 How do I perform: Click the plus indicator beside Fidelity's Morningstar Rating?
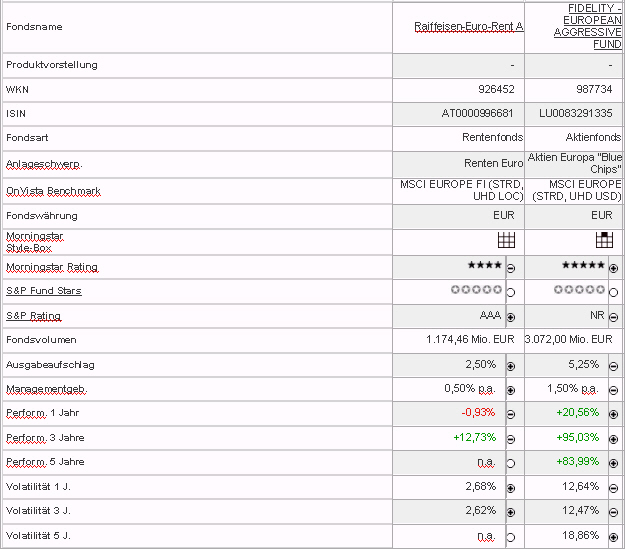coord(613,268)
